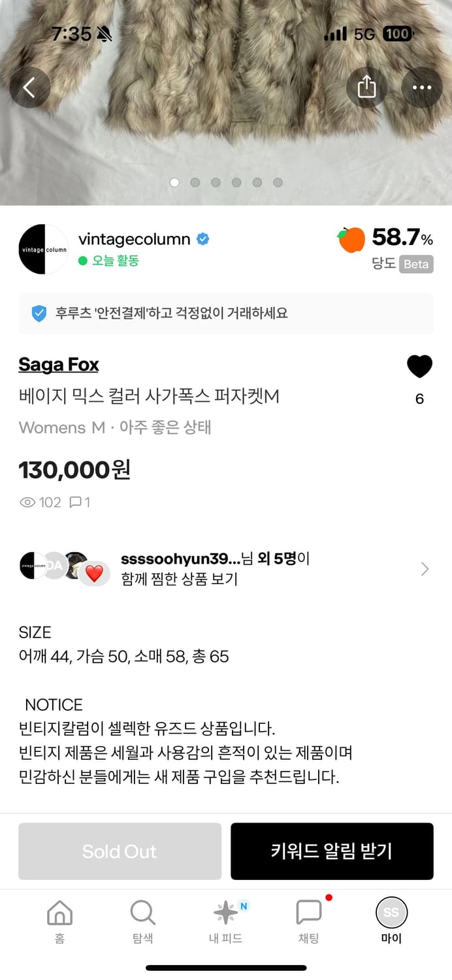Open the share sheet for this item
This screenshot has height=980, width=452.
click(x=367, y=88)
